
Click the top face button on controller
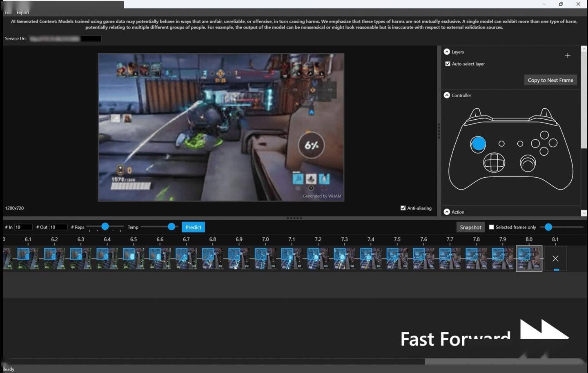click(x=544, y=135)
